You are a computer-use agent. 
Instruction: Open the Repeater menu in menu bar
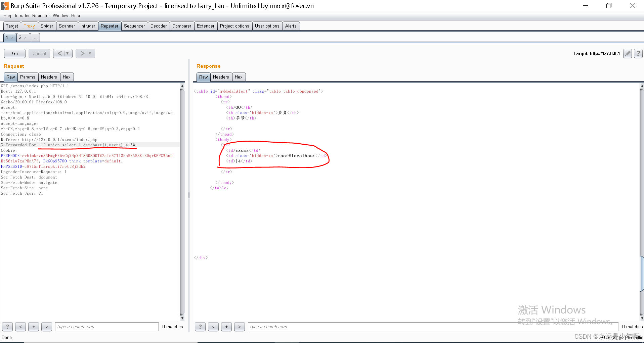point(41,16)
